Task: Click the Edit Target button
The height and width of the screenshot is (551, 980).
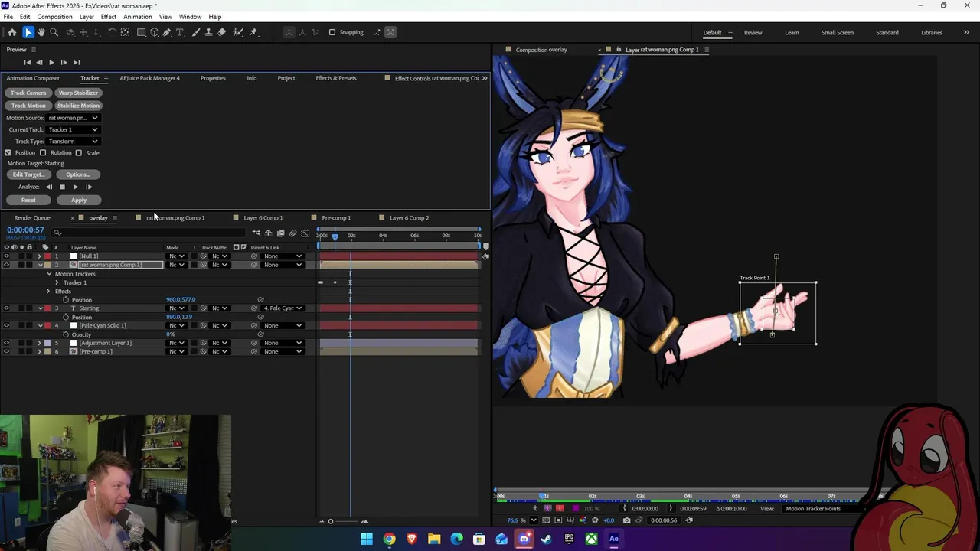Action: (28, 174)
